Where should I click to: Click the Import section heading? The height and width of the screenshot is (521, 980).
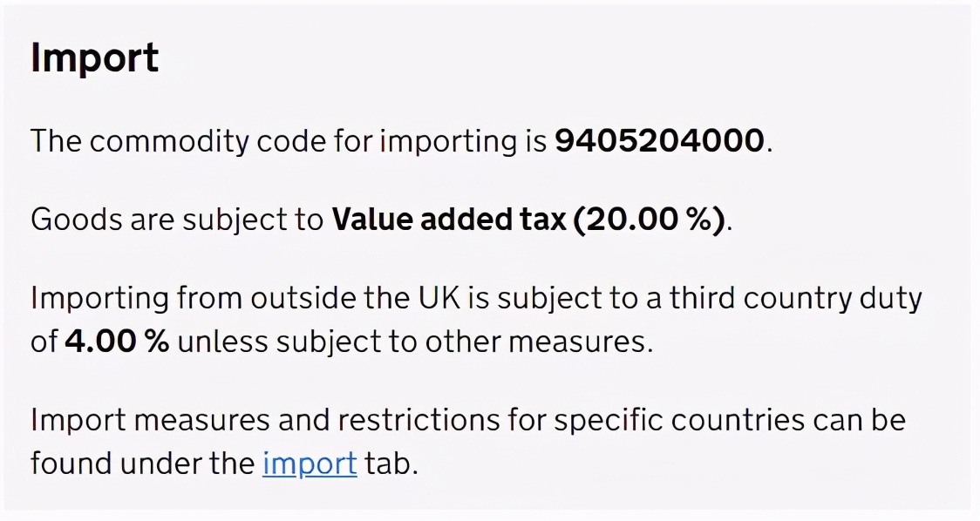pyautogui.click(x=94, y=59)
